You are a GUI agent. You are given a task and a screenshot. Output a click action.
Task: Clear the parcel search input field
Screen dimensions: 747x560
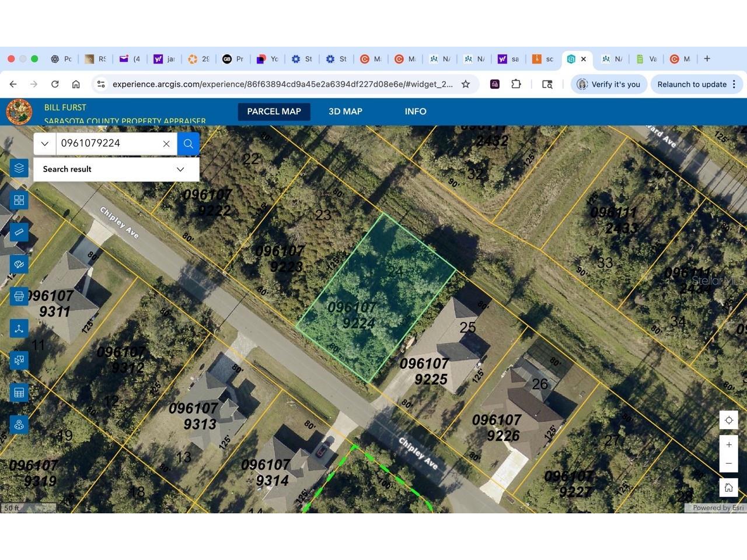166,143
